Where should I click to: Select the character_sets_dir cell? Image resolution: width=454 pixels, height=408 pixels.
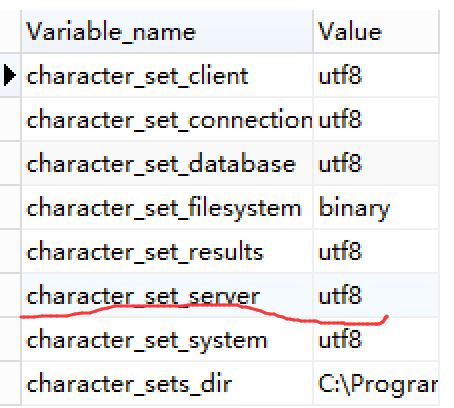pos(167,383)
